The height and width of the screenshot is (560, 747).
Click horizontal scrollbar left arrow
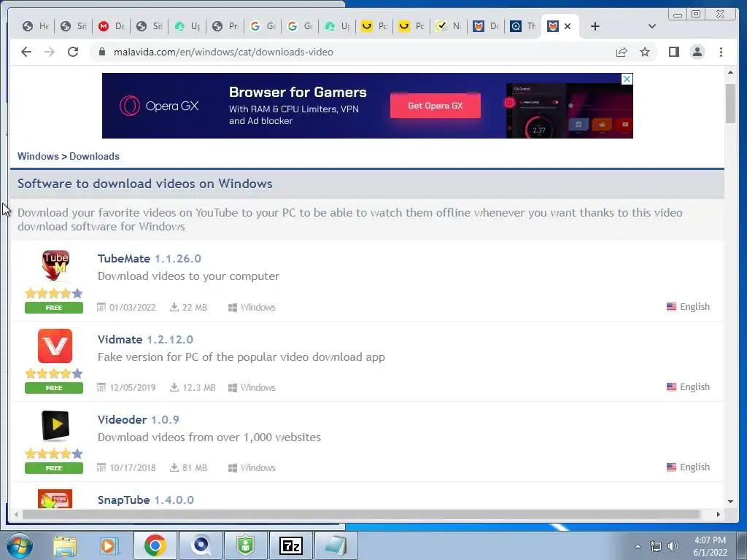pyautogui.click(x=16, y=514)
